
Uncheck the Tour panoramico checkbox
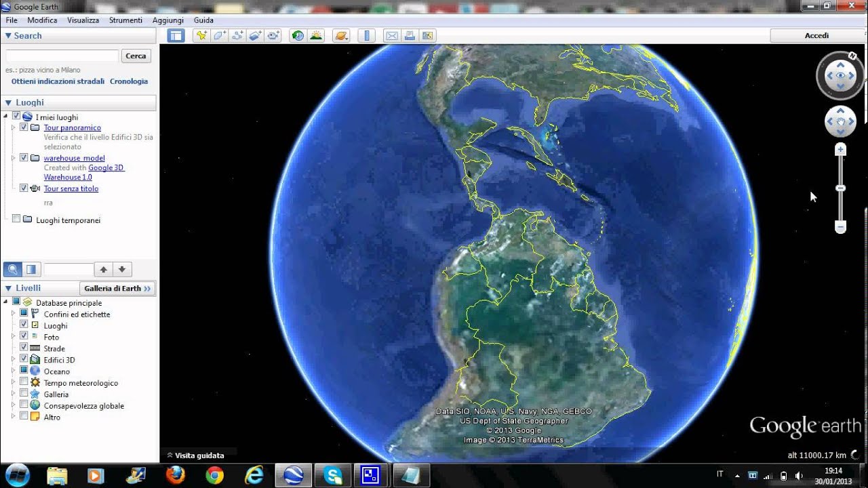[x=24, y=127]
